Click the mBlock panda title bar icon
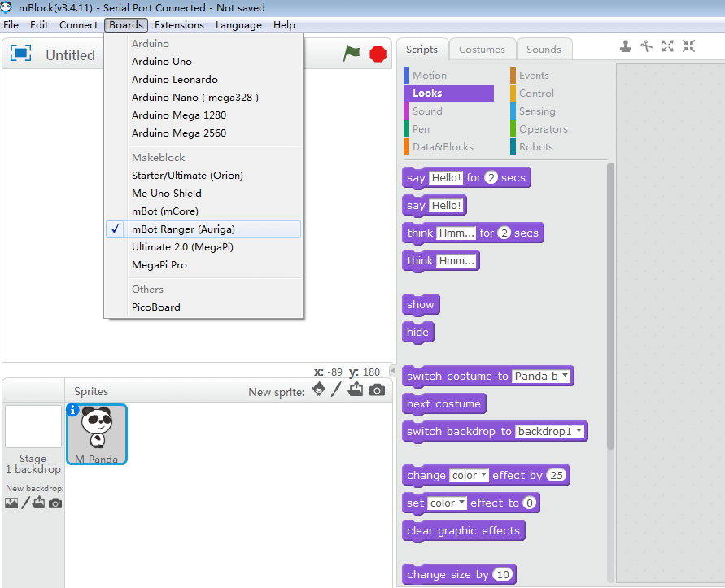Screen dimensions: 725x588 [x=6, y=7]
